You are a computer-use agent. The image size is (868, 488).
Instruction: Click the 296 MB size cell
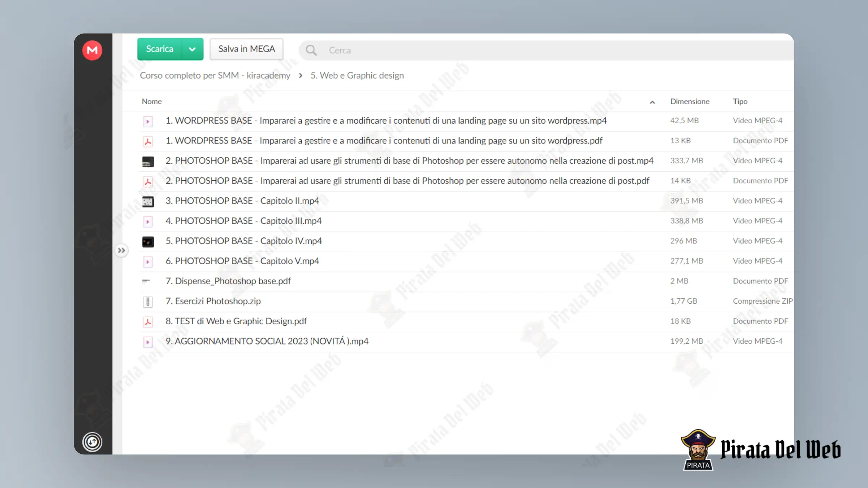pyautogui.click(x=684, y=241)
